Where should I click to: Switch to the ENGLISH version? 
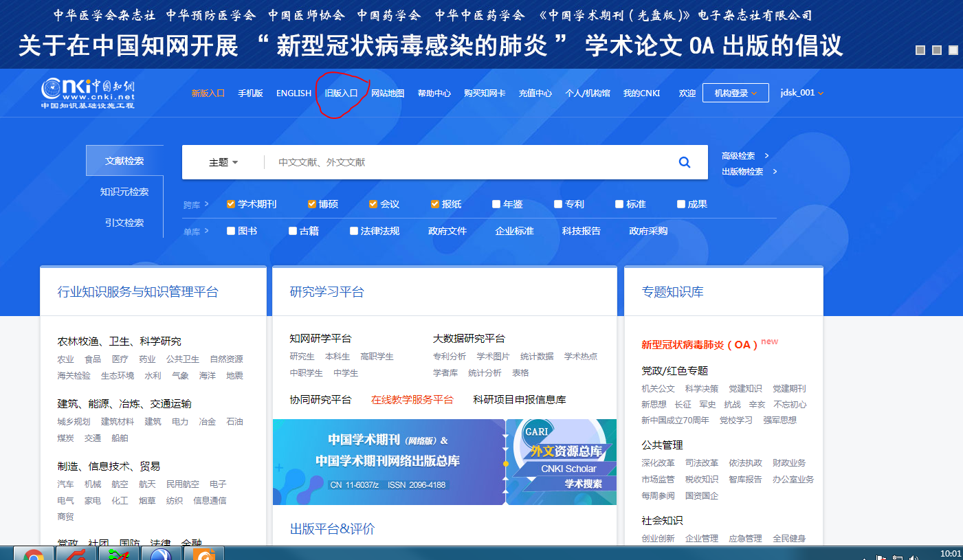(x=294, y=93)
